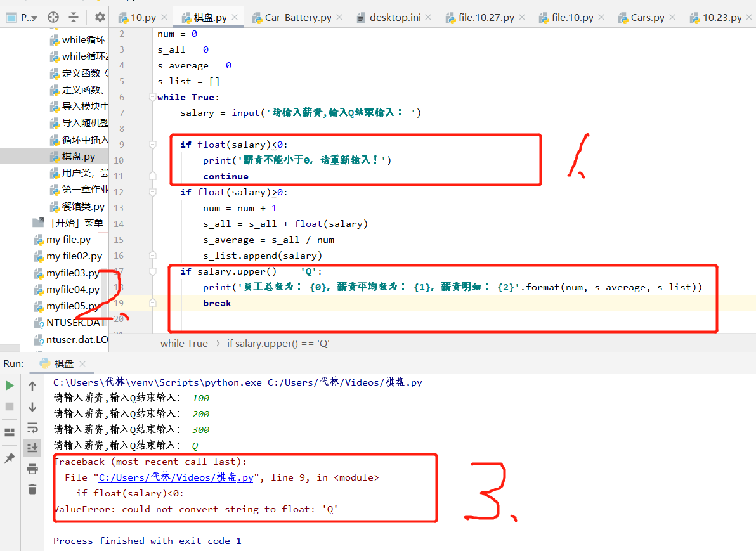Click the restore layout icon in the Run sidebar
Image resolution: width=756 pixels, height=551 pixels.
point(10,432)
